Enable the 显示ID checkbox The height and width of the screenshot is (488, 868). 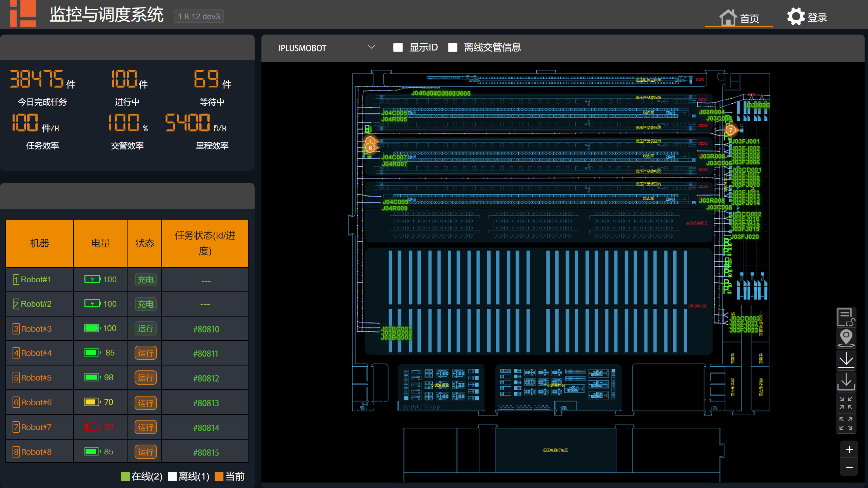coord(398,47)
